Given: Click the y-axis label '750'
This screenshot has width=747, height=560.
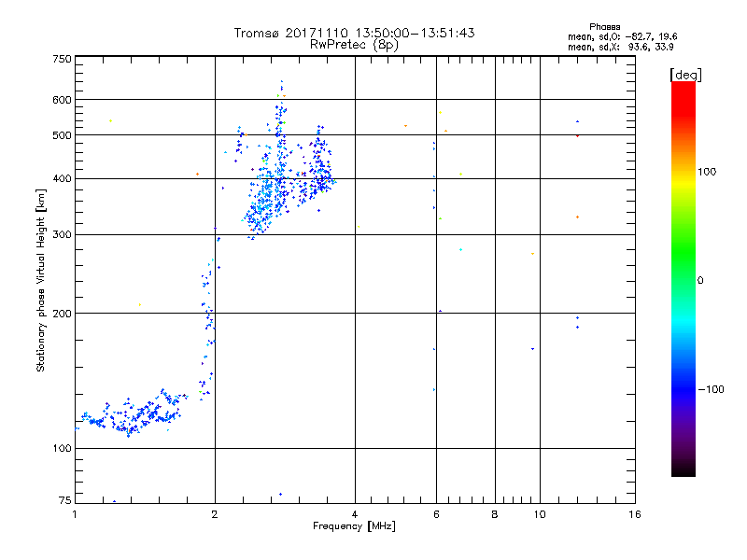Looking at the screenshot, I should tap(62, 59).
